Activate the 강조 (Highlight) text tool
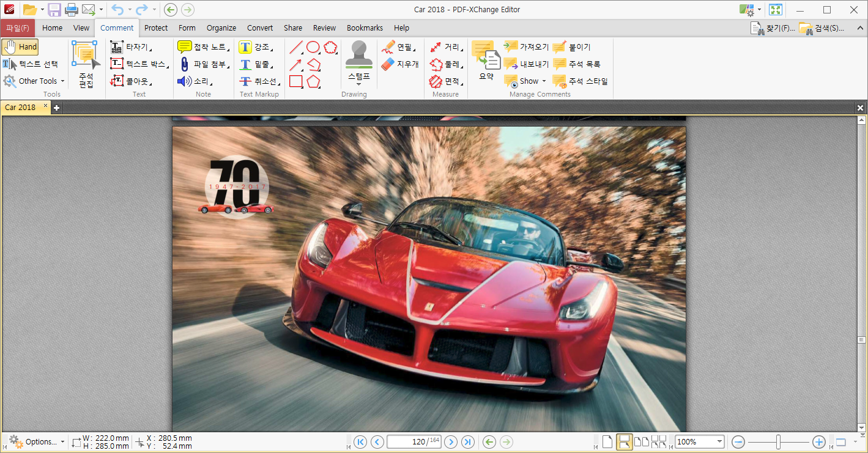Screen dimensions: 868x453 (256, 47)
